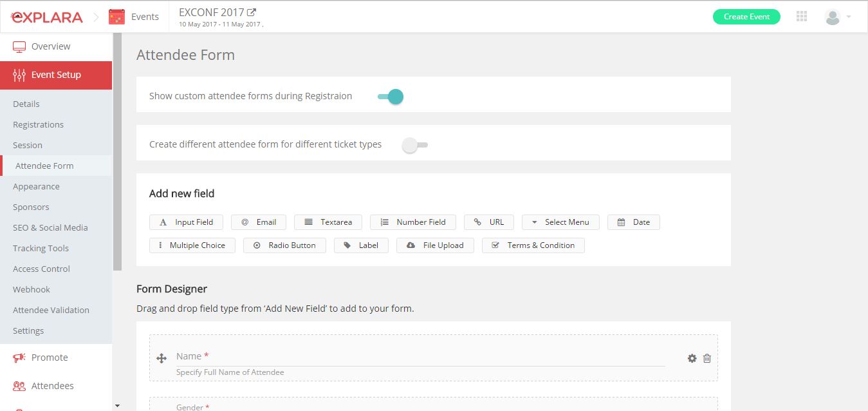Click the '10 May 2017 - 11 May 2017' date text

[x=219, y=24]
